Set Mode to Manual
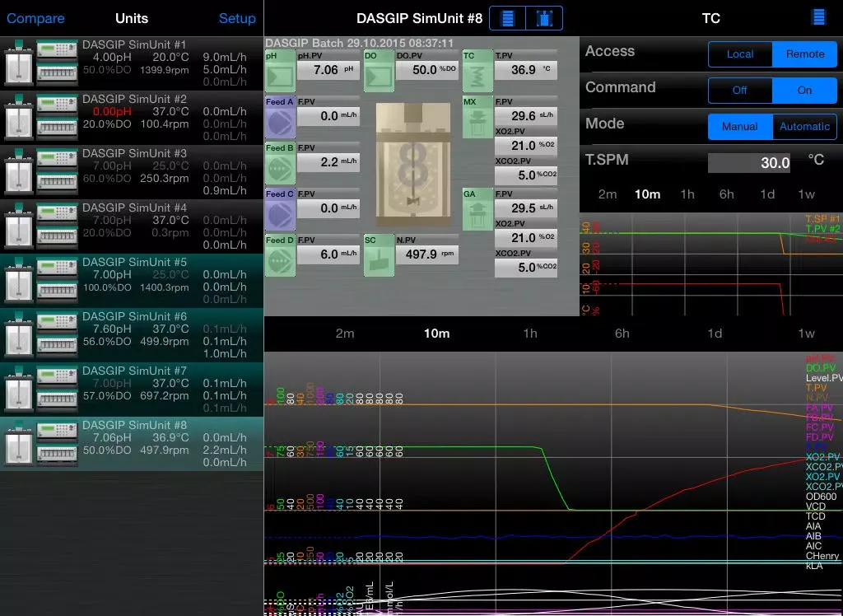This screenshot has width=843, height=616. click(x=740, y=127)
